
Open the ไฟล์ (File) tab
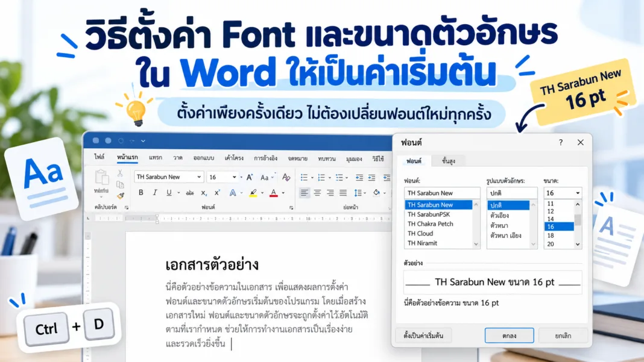(99, 158)
